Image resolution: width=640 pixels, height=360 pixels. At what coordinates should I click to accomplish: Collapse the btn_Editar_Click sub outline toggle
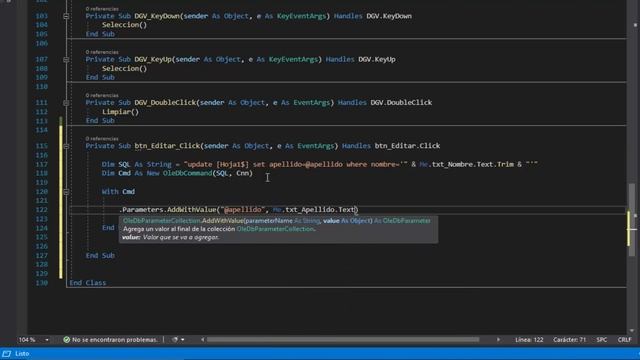(66, 146)
